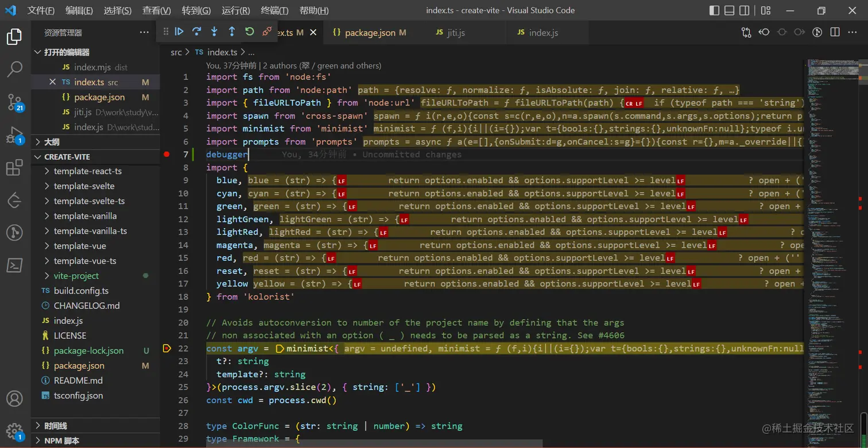This screenshot has height=448, width=868.
Task: Close the index.ts editor tab
Action: click(x=313, y=33)
